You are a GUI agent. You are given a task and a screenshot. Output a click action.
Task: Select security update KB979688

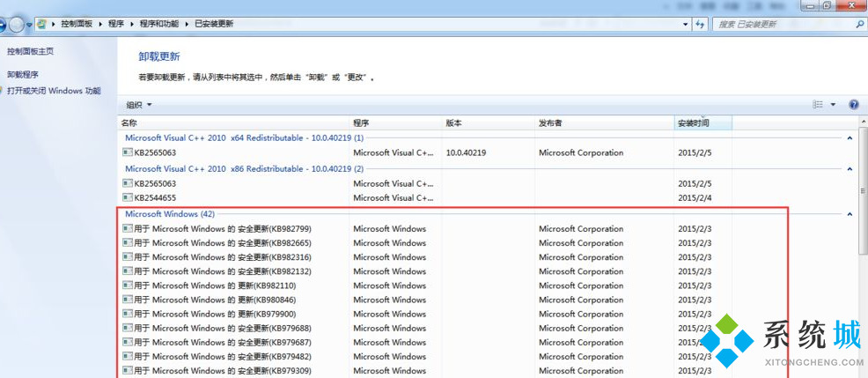426,328
